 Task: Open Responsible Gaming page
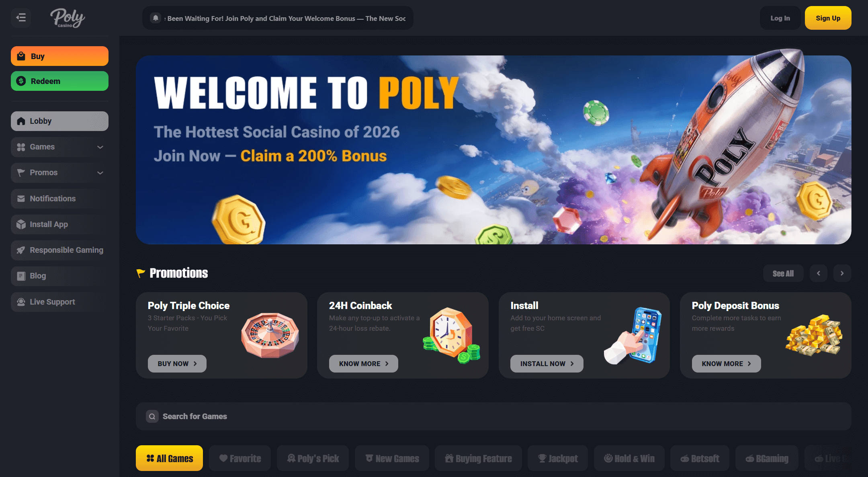[x=59, y=250]
